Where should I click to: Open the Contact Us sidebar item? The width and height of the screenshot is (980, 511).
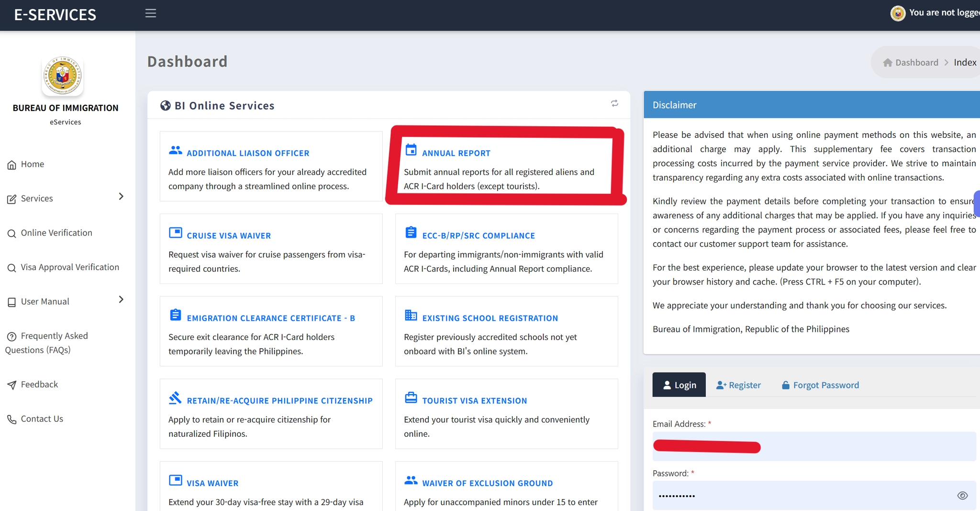pyautogui.click(x=42, y=419)
